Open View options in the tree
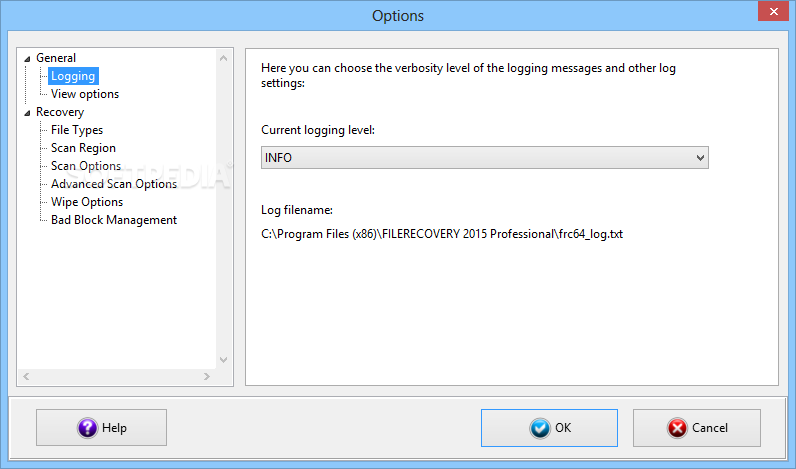 85,94
